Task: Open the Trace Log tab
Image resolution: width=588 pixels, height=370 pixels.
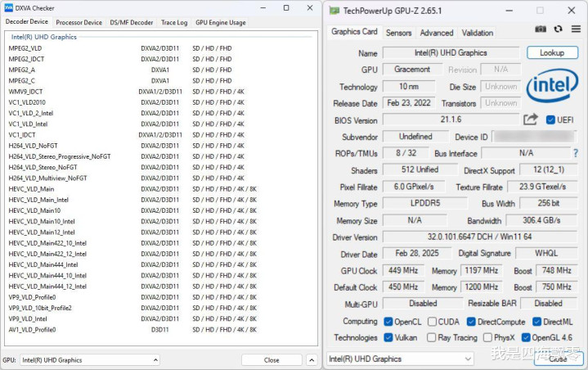Action: (x=174, y=23)
